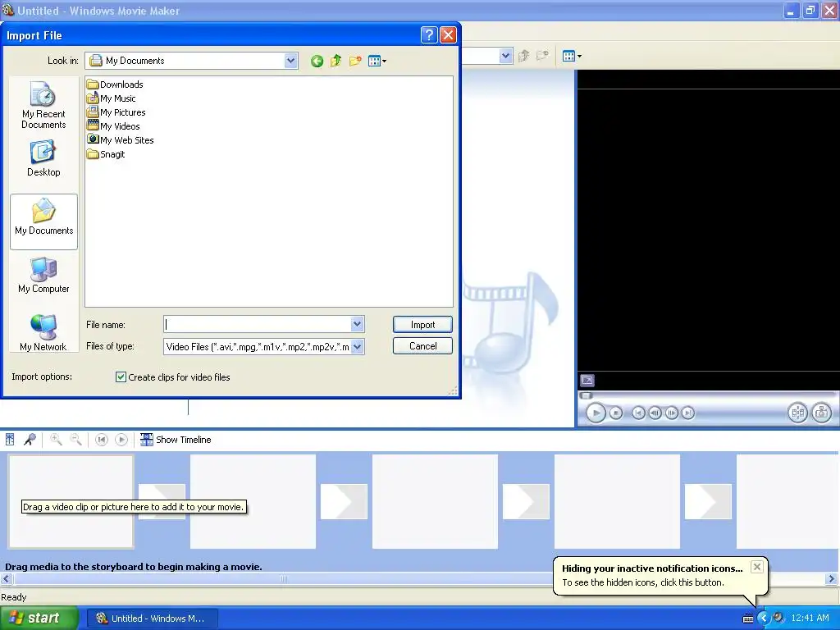This screenshot has height=630, width=840.
Task: Click the Zoom Timeline In magnifier
Action: pos(56,440)
